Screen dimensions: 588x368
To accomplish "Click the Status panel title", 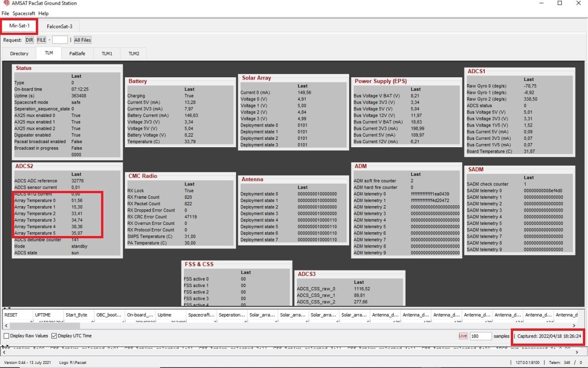I will coord(24,68).
